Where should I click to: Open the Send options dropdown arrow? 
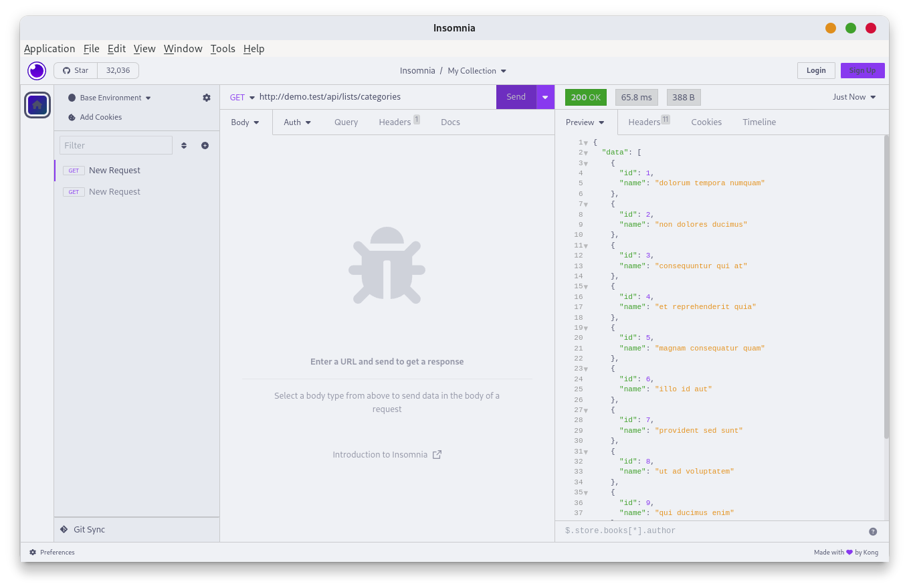[x=545, y=97]
